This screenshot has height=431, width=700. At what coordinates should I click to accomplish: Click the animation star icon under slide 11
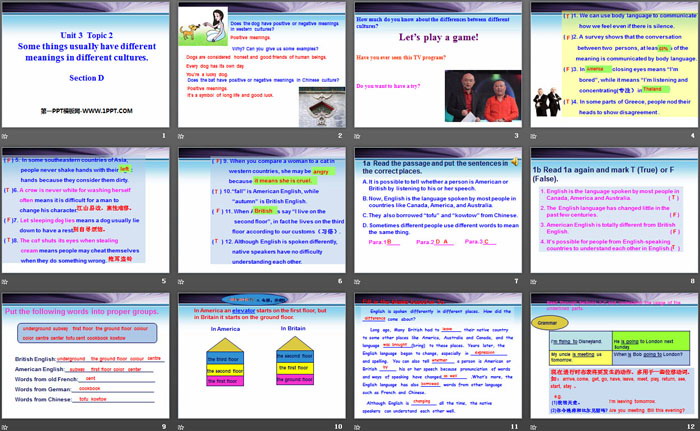pyautogui.click(x=359, y=426)
